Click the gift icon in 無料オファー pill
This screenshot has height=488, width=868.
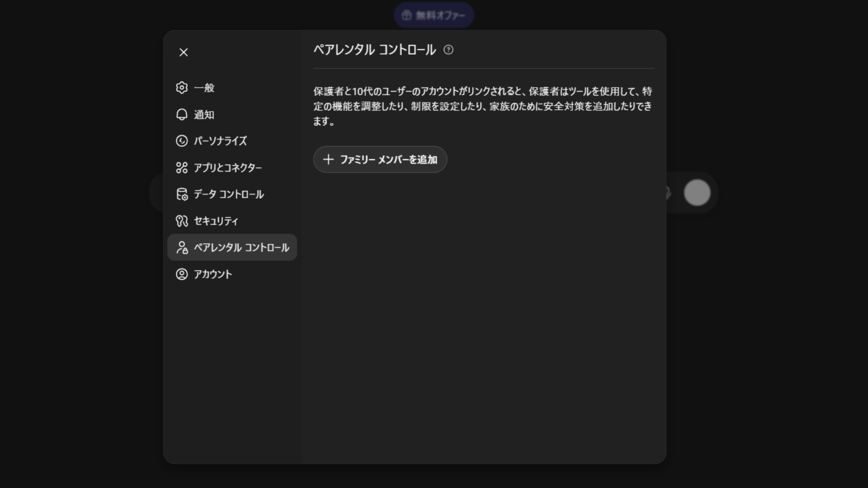click(406, 14)
